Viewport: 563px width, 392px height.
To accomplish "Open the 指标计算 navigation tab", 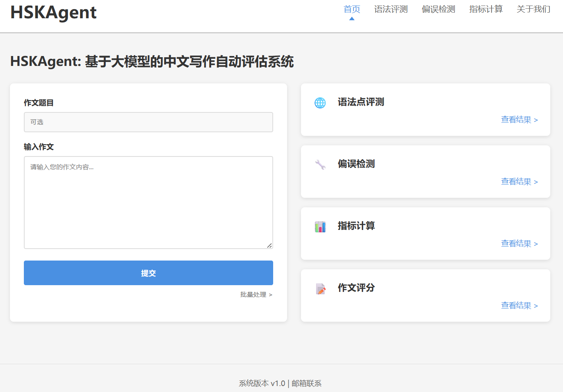I will click(x=485, y=9).
